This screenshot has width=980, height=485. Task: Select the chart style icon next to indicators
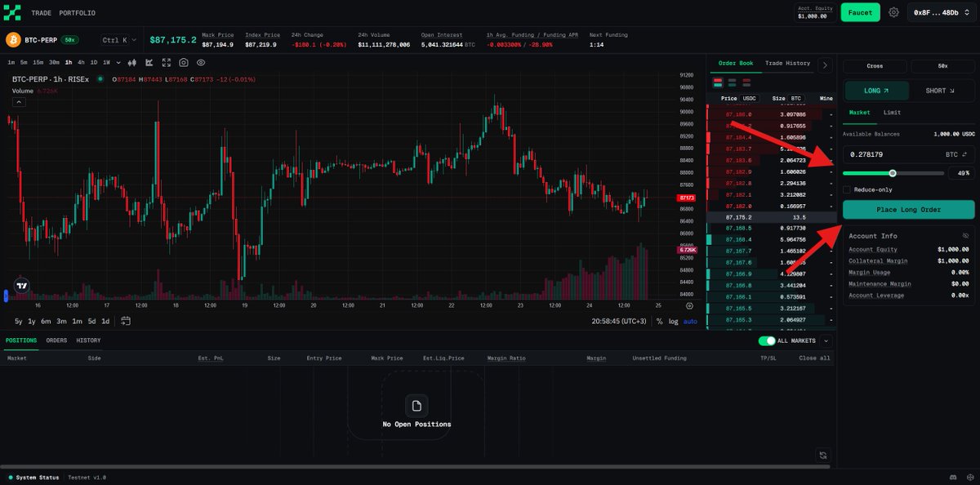[131, 63]
